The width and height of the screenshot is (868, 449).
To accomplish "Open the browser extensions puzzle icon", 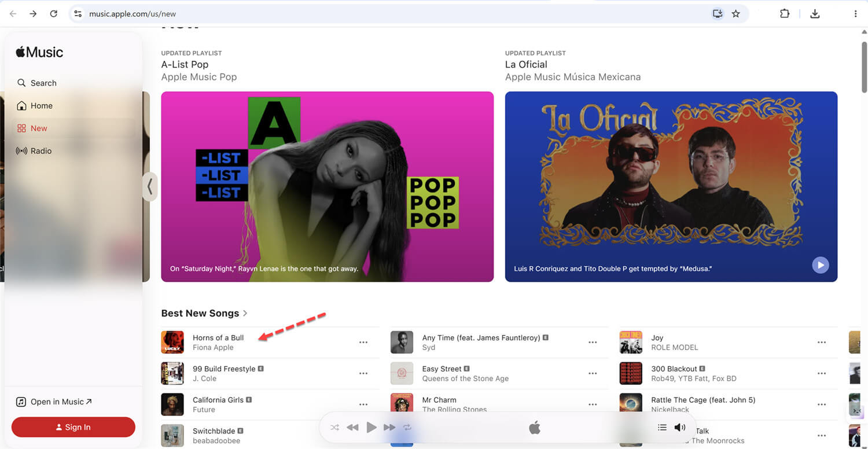I will click(x=785, y=14).
